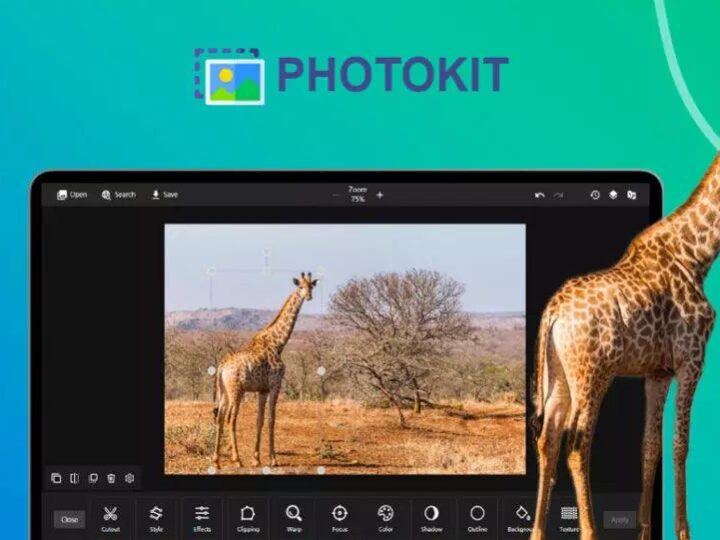Click the 75% zoom value
Image resolution: width=720 pixels, height=540 pixels.
pyautogui.click(x=358, y=199)
